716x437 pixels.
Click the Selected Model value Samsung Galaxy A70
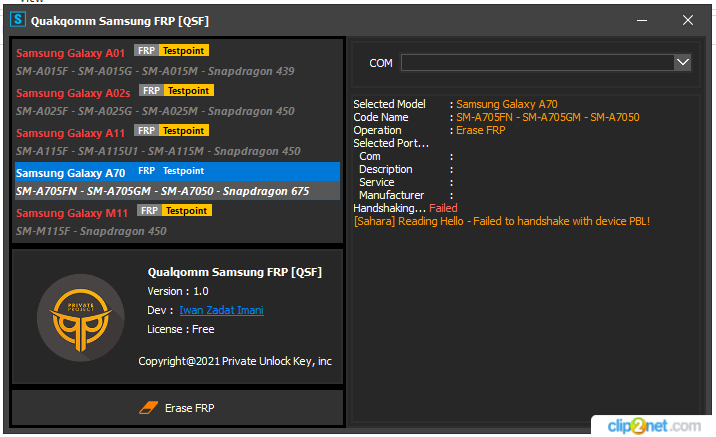[507, 104]
